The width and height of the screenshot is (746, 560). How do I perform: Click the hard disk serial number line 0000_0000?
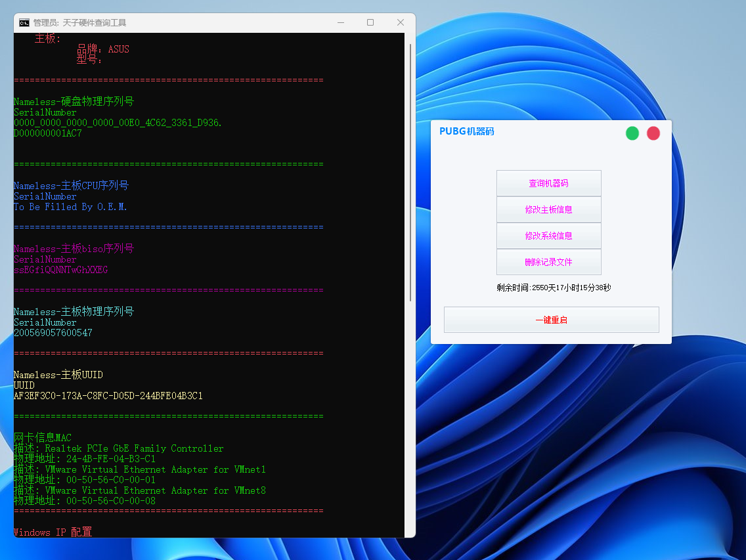pos(118,123)
